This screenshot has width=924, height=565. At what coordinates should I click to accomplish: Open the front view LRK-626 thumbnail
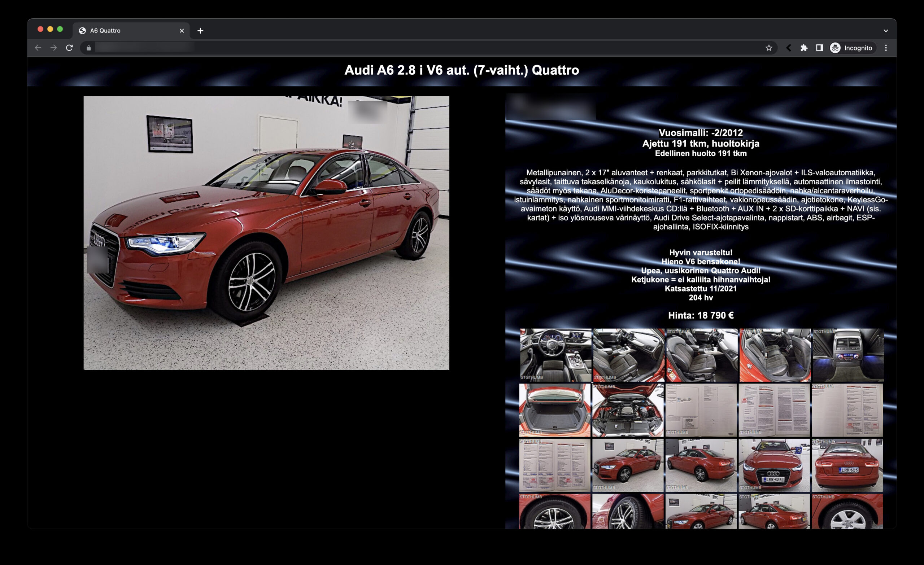[774, 465]
